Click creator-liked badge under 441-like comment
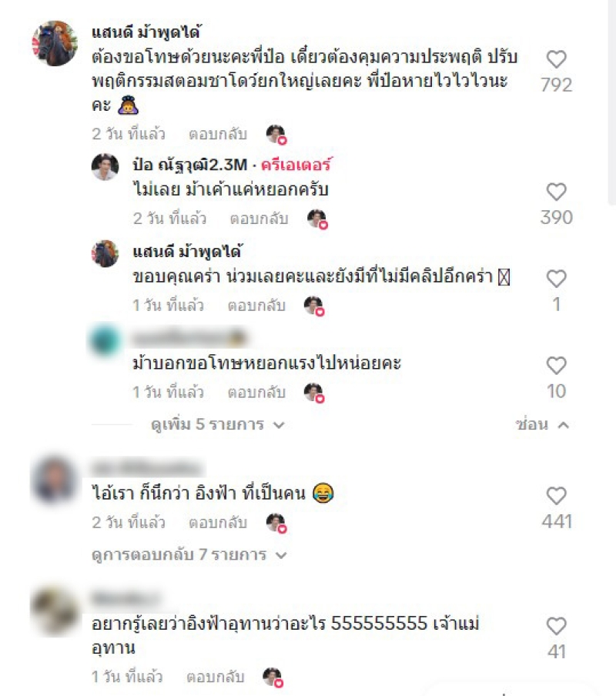Screen dimensions: 616x696 (x=276, y=523)
